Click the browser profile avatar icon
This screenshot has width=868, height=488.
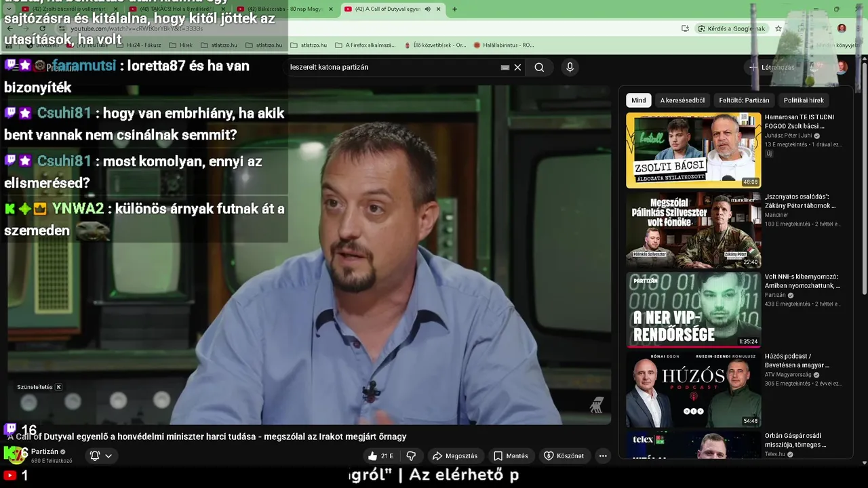point(842,28)
